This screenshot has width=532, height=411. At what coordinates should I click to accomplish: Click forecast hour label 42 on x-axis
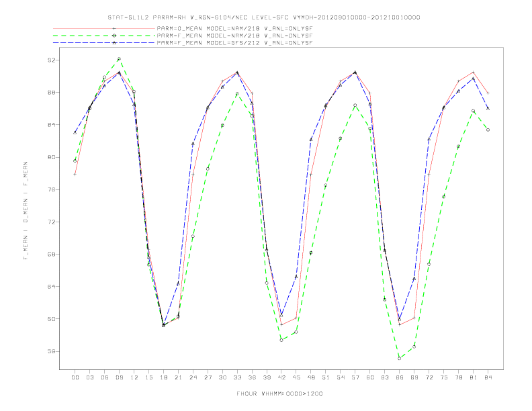[x=281, y=377]
